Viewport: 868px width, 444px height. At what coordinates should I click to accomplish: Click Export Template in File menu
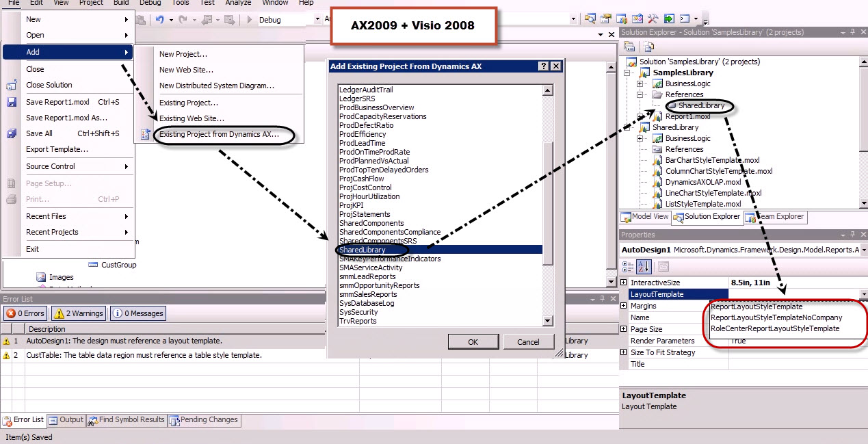(57, 149)
